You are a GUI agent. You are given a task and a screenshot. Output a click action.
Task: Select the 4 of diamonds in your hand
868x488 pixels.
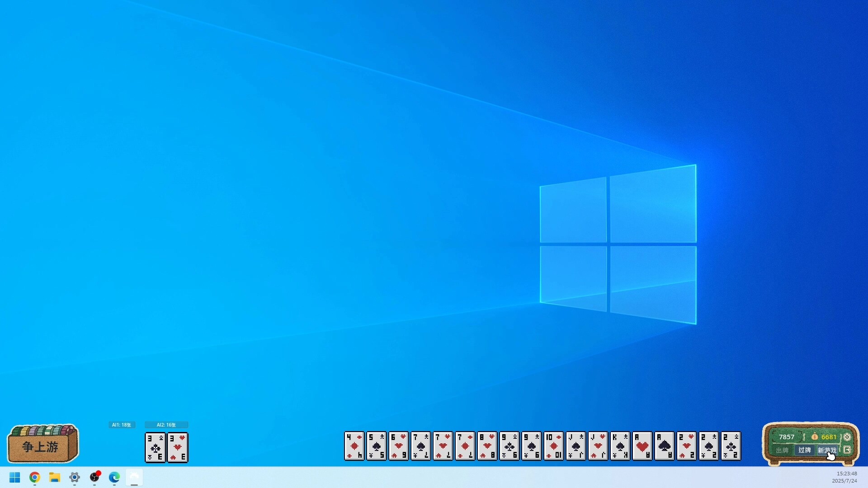point(354,446)
